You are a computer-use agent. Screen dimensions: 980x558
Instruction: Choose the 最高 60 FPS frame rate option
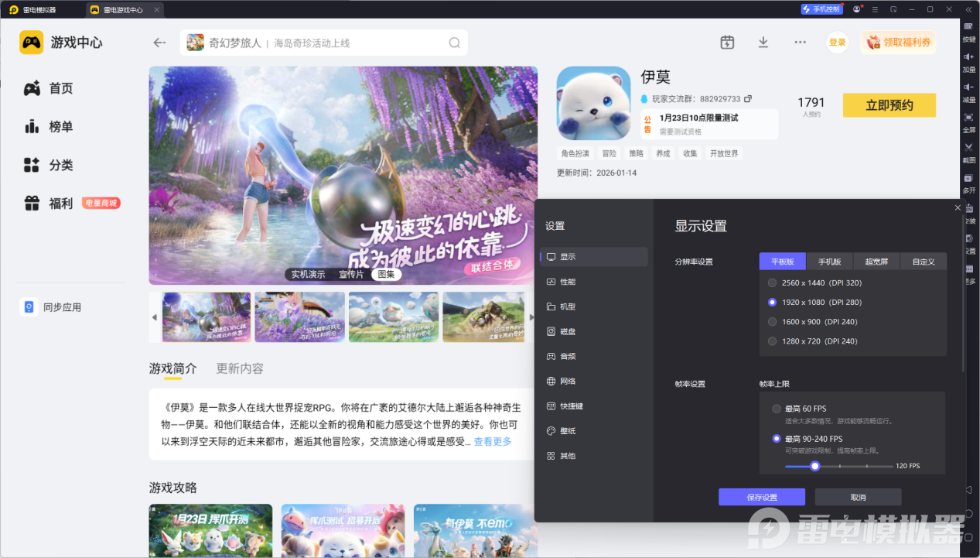point(777,409)
